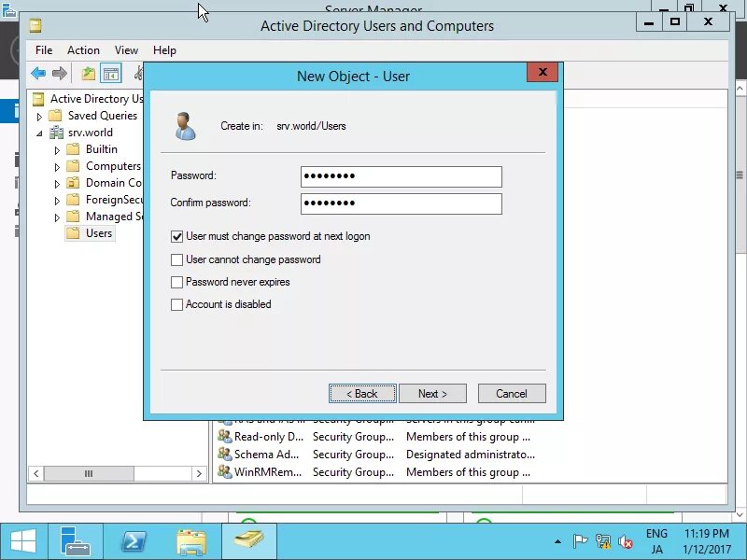Click the tree scrollbar right arrow
Image resolution: width=747 pixels, height=560 pixels.
(199, 474)
